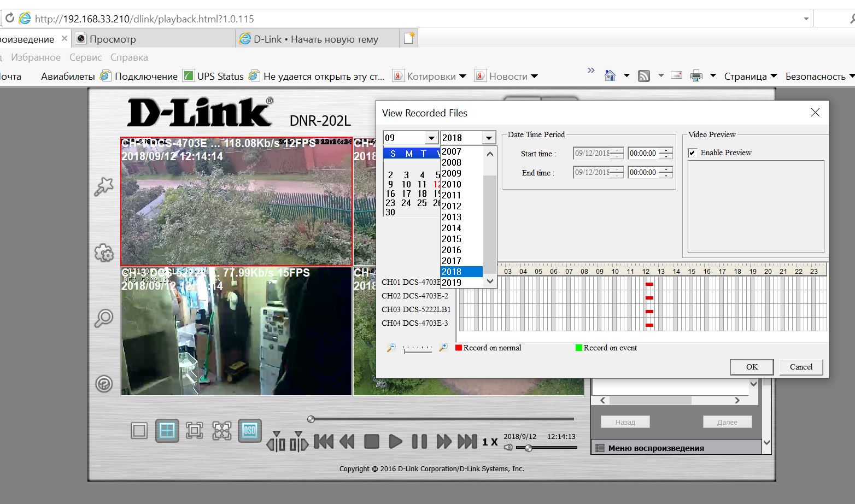Select 2015 in the year list
Screen dimensions: 855x504
click(x=461, y=239)
